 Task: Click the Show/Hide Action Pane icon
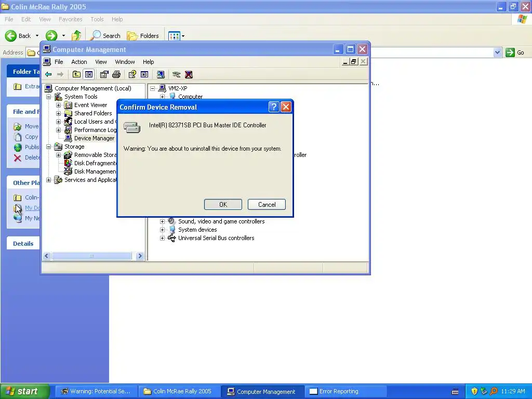click(x=144, y=75)
